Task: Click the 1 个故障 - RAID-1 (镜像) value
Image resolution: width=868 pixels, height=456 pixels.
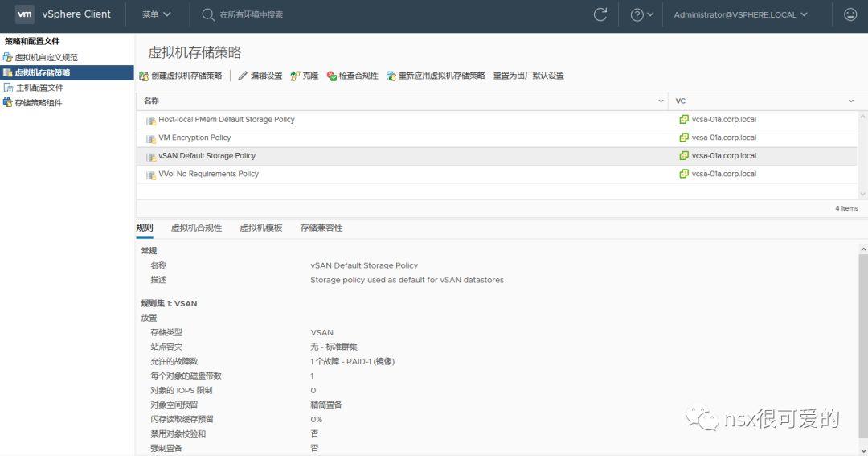Action: pyautogui.click(x=352, y=361)
